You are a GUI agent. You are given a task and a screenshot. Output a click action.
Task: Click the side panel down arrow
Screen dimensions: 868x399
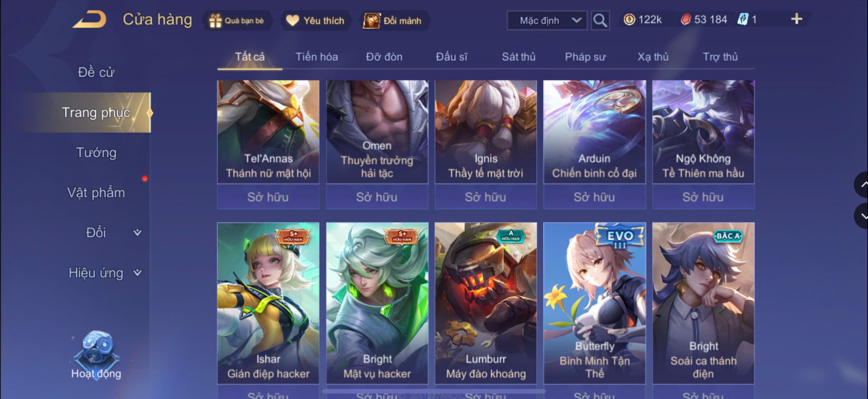click(x=862, y=216)
